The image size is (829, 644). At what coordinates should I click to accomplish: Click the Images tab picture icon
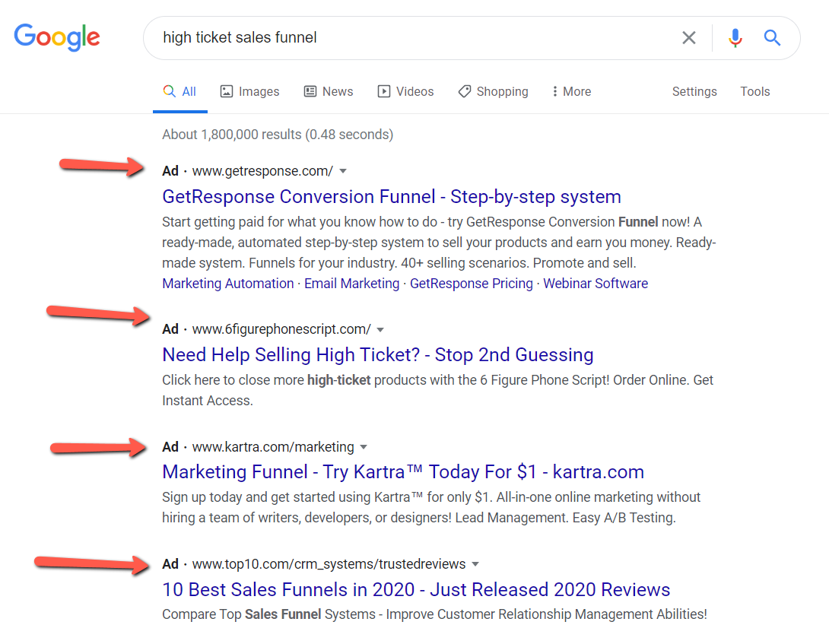coord(227,91)
